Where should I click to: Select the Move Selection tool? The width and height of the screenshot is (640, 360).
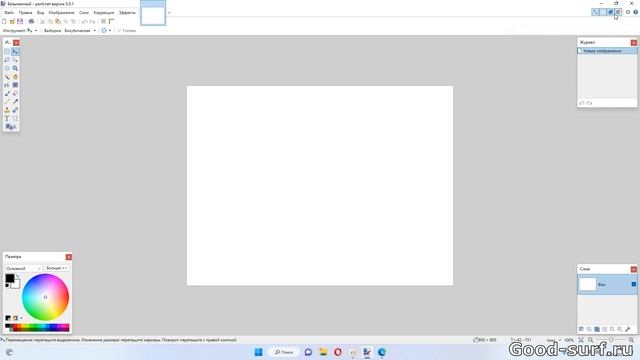(x=15, y=60)
